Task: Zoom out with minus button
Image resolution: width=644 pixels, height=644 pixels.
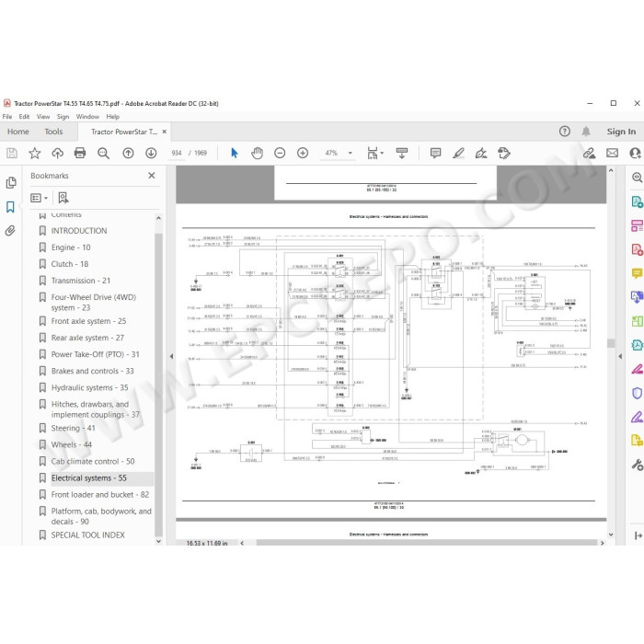Action: (x=280, y=154)
